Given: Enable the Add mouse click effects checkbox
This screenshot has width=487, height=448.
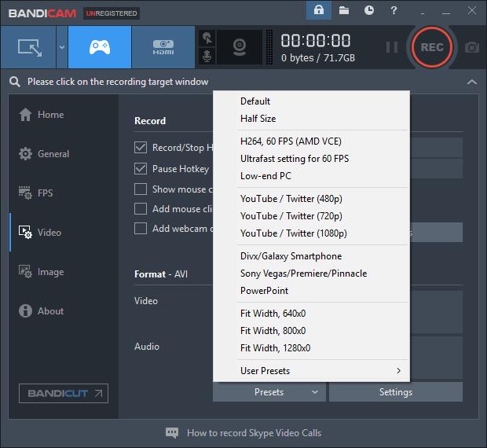Looking at the screenshot, I should 141,209.
